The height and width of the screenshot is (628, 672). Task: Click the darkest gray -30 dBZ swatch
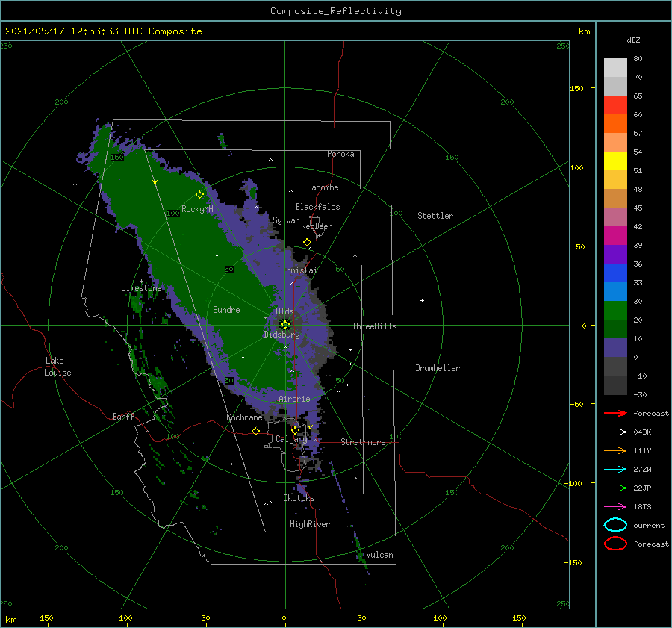click(615, 385)
